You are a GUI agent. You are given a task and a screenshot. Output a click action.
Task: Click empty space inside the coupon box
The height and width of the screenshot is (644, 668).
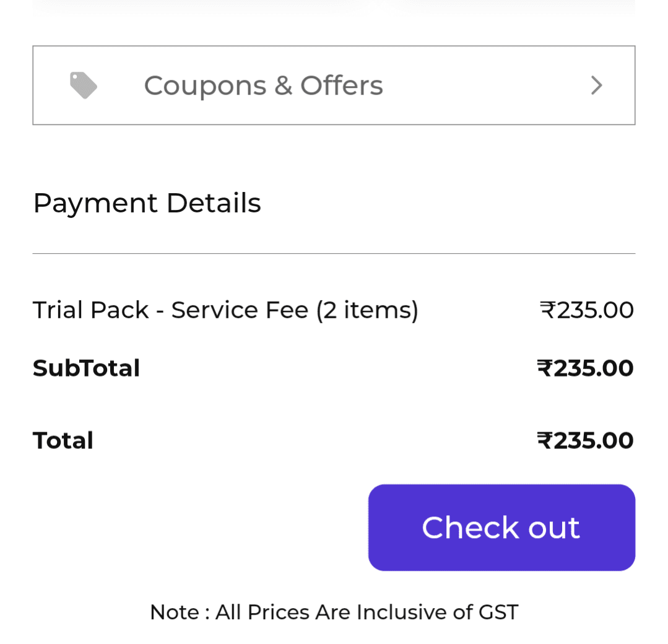point(483,85)
